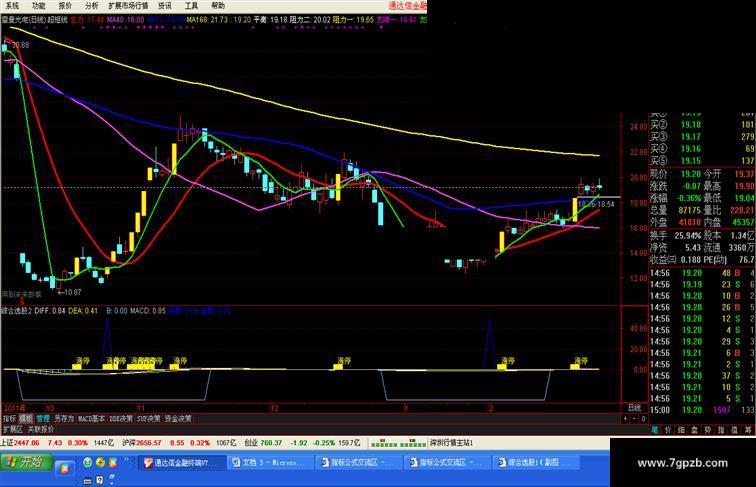Click the 综合选股2 sub-chart indicator name
Viewport: 756px width, 487px height.
pos(16,311)
